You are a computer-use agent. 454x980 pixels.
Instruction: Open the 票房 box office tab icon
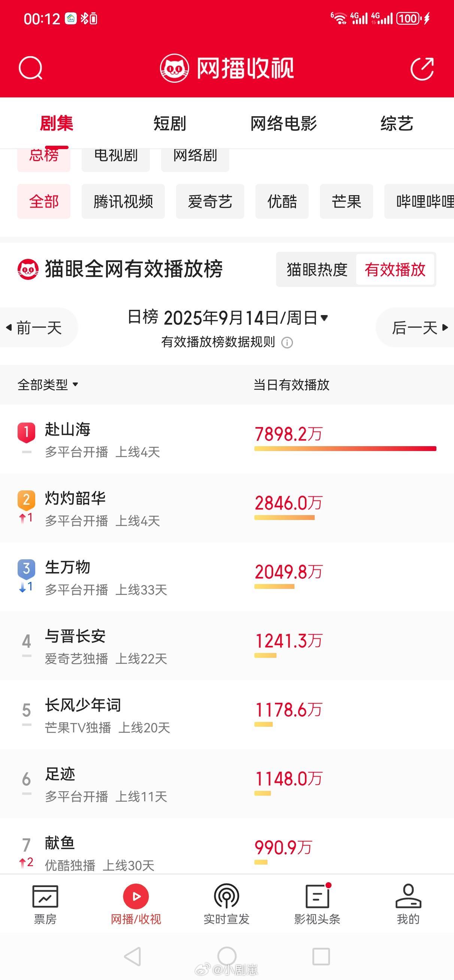(45, 896)
